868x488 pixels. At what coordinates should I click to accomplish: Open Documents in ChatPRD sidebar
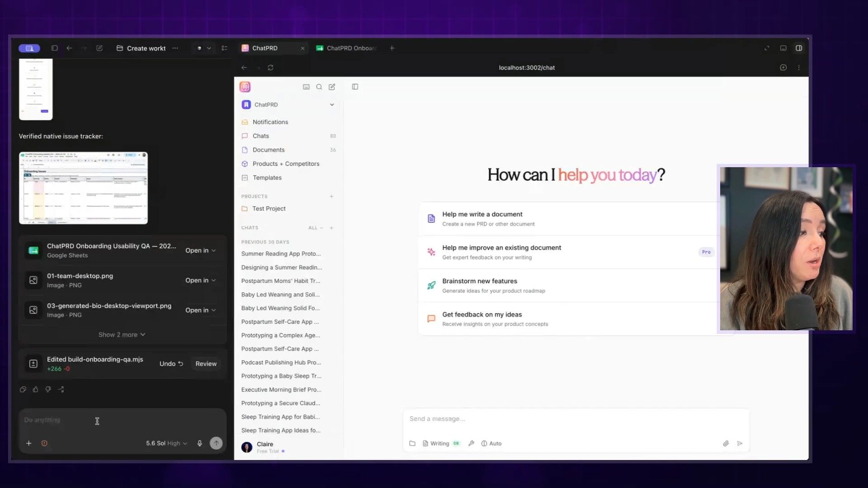tap(288, 150)
